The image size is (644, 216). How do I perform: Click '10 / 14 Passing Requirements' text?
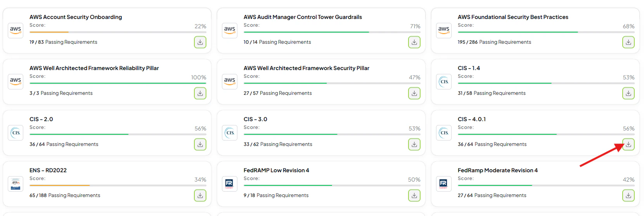277,42
